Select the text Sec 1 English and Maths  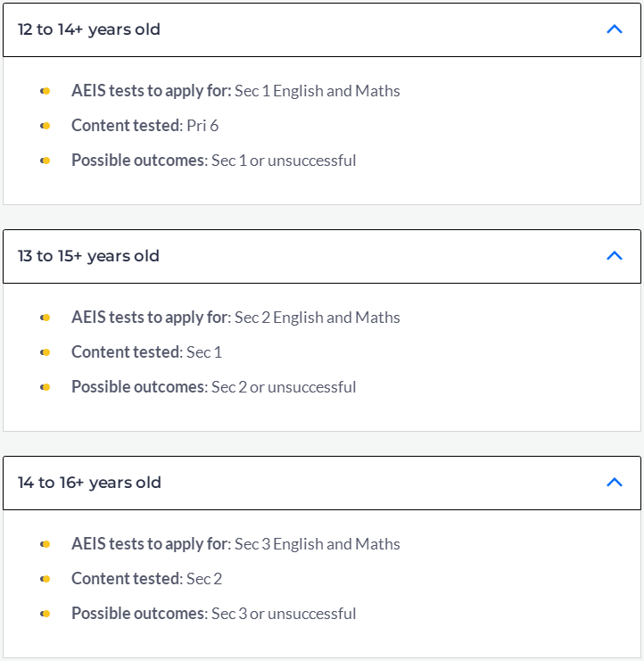[x=318, y=91]
